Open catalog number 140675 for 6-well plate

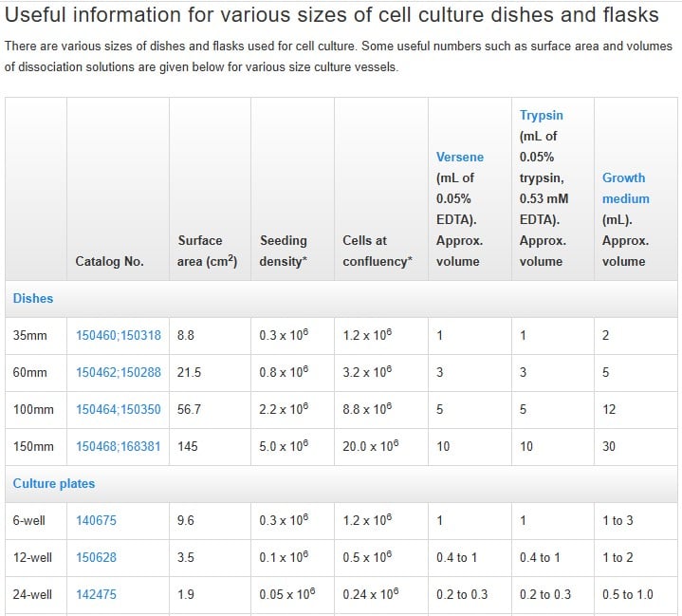pos(96,520)
